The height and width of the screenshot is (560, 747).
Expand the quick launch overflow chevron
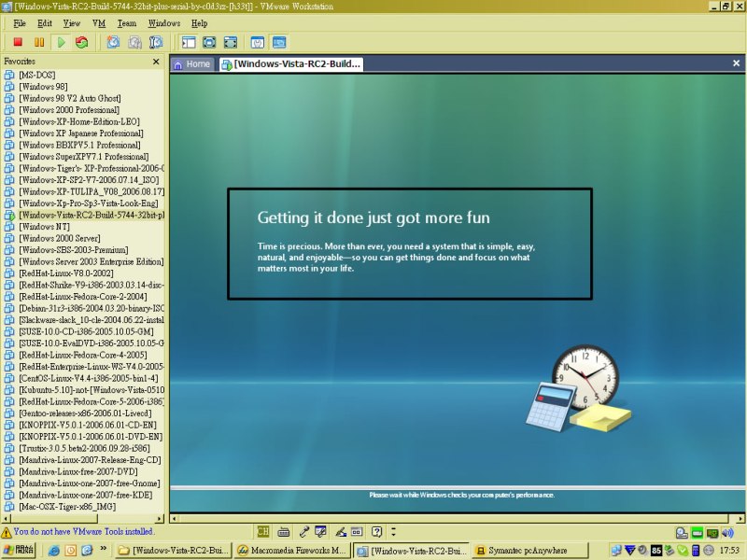click(x=103, y=549)
